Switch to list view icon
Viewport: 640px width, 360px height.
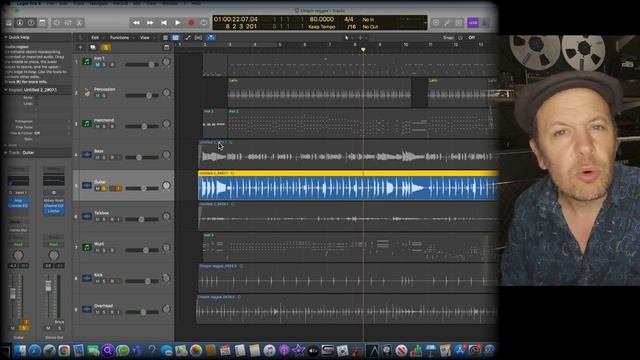point(165,38)
